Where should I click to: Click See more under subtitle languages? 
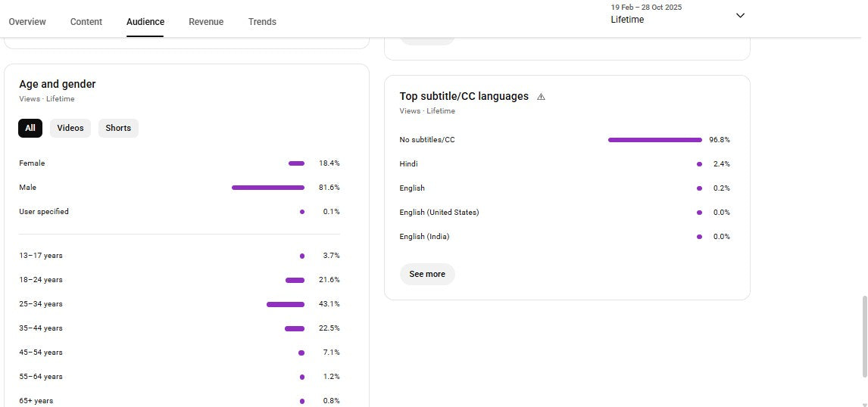[427, 274]
